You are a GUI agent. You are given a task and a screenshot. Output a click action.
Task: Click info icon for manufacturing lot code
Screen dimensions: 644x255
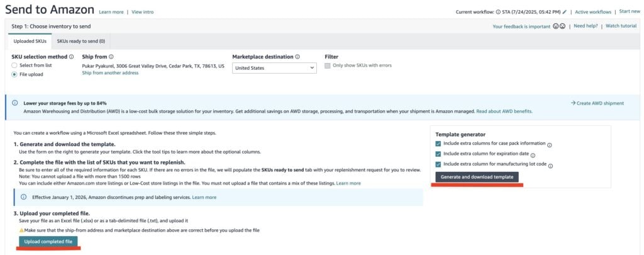point(550,166)
